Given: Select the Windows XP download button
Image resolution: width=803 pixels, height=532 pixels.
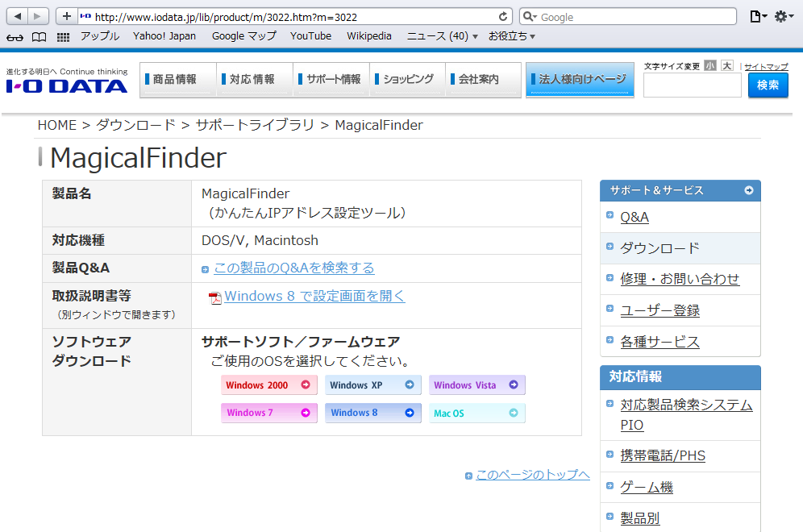Looking at the screenshot, I should point(372,385).
